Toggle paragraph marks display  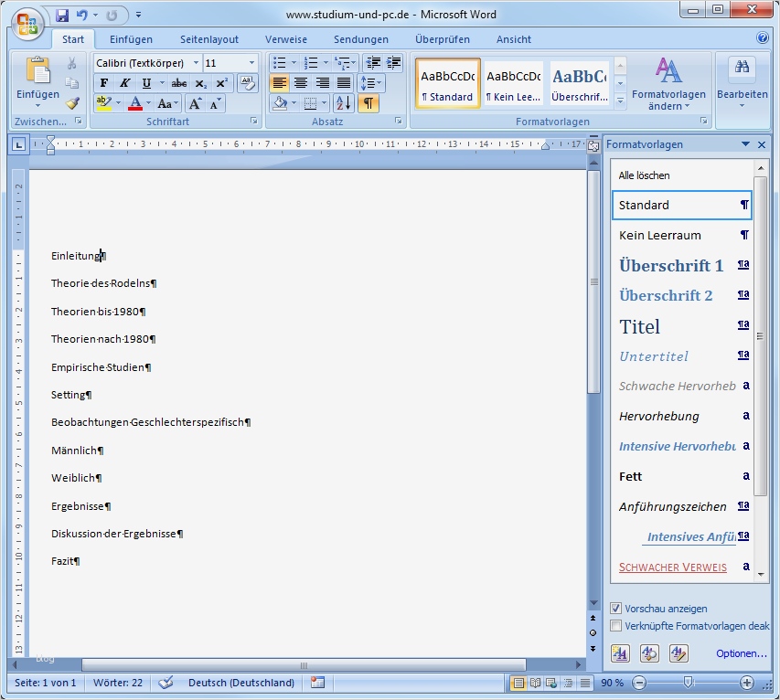pos(369,103)
